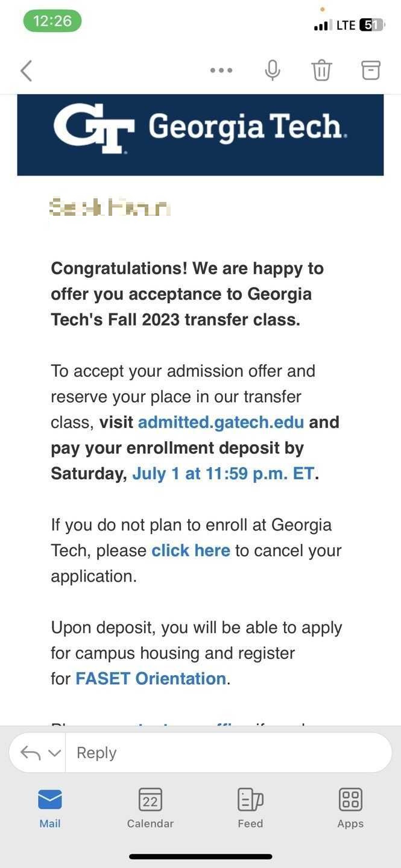Tap the back arrow icon
401x868 pixels.
point(26,71)
